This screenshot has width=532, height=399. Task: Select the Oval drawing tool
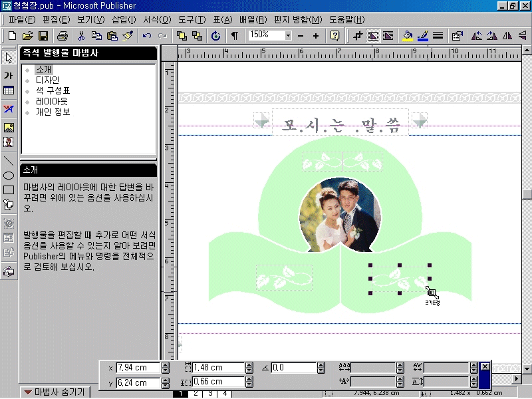point(9,176)
